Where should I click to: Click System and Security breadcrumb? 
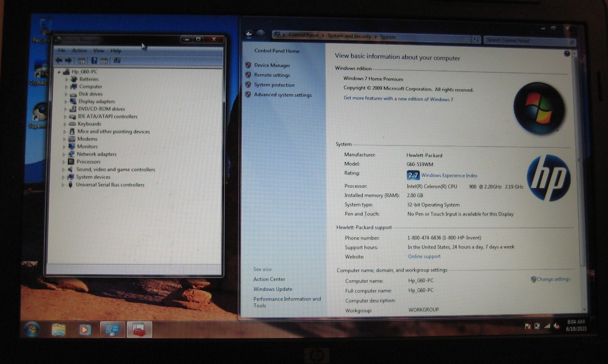[x=349, y=36]
